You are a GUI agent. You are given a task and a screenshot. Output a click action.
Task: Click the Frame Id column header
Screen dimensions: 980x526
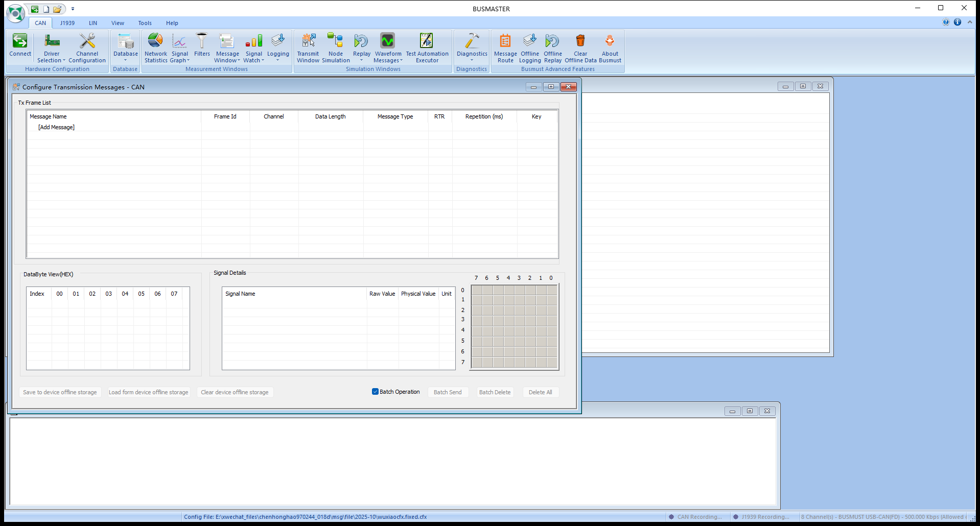point(225,116)
